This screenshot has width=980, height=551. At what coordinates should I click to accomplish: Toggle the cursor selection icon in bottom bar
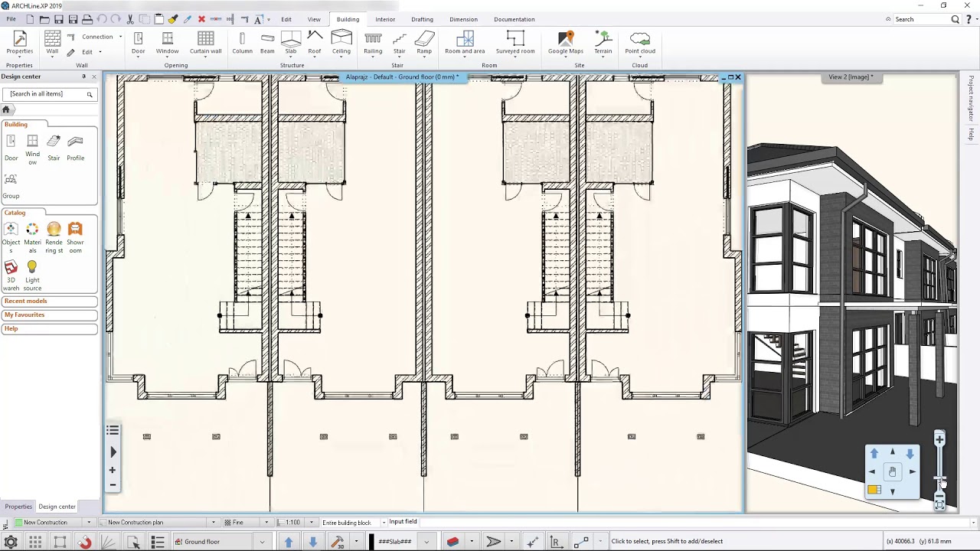coord(133,542)
